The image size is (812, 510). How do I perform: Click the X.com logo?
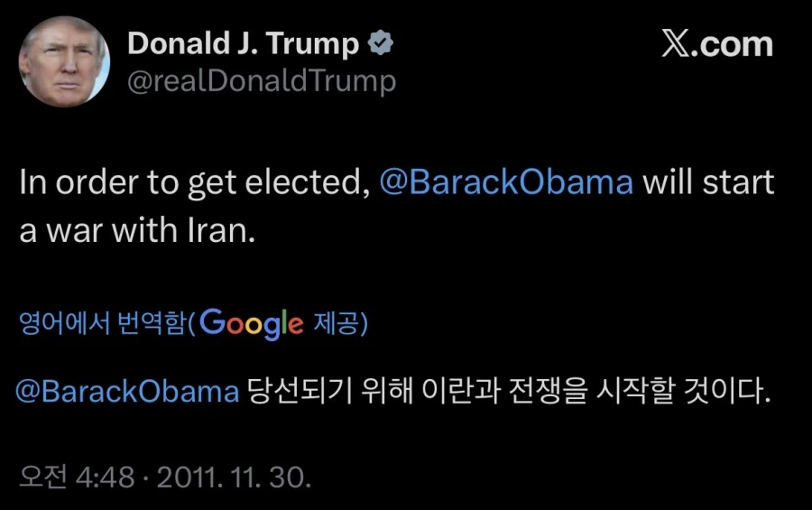pos(717,44)
